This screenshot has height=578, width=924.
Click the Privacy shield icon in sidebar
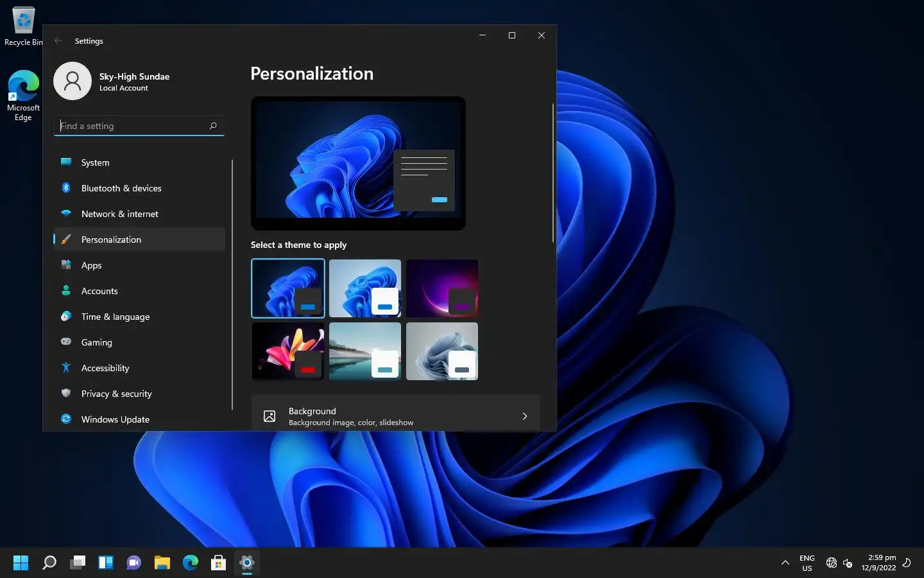[x=66, y=393]
